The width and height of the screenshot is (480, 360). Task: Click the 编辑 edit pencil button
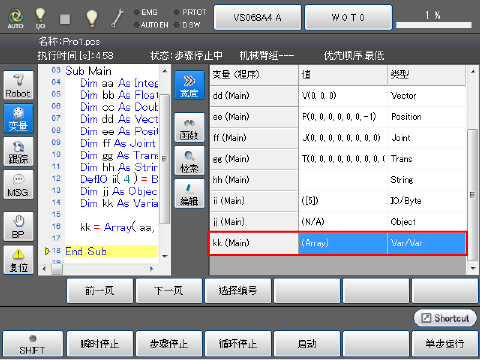189,193
